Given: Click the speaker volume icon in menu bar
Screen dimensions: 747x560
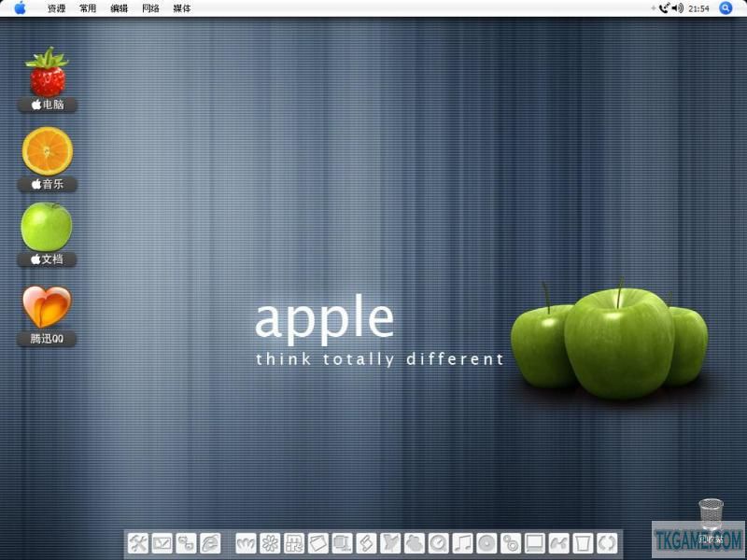Looking at the screenshot, I should (678, 8).
